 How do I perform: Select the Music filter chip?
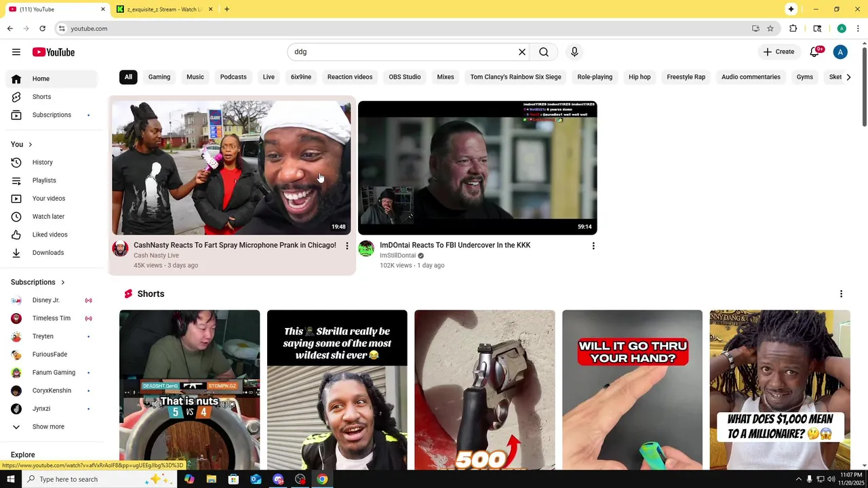pos(195,77)
